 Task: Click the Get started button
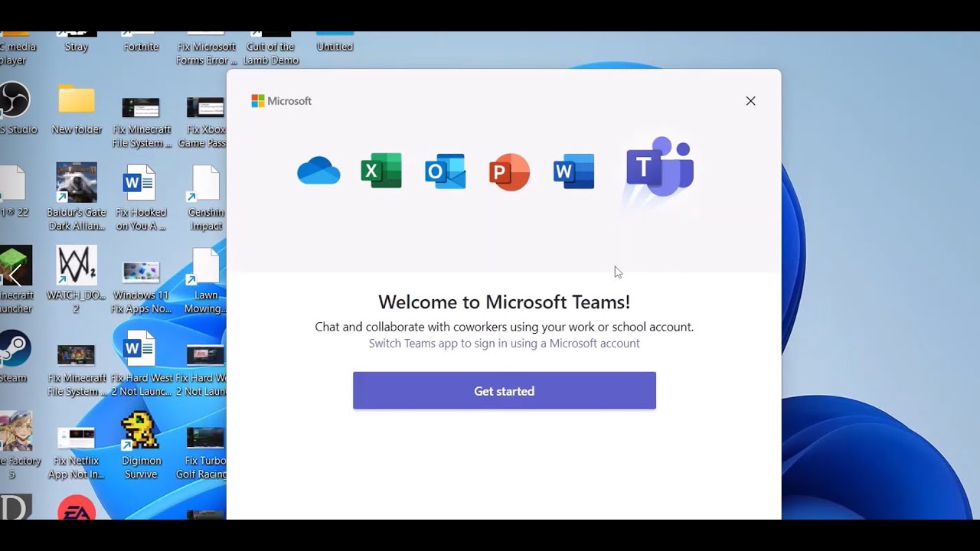(505, 391)
